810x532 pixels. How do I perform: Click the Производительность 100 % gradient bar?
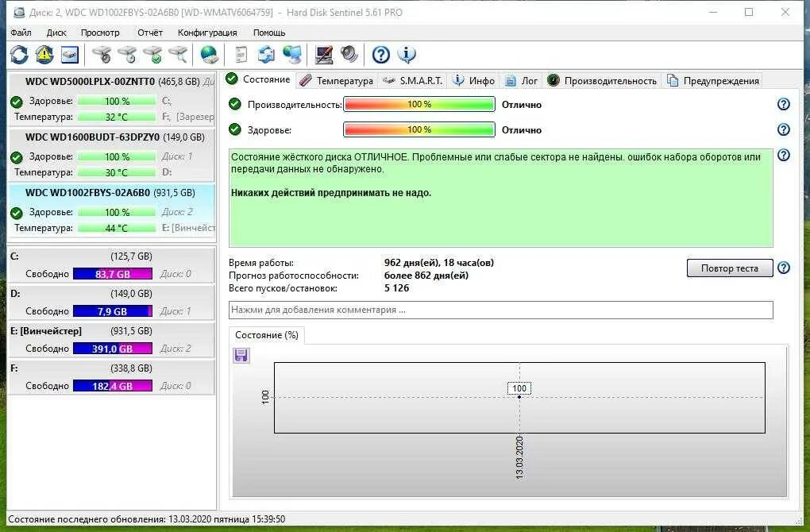419,104
